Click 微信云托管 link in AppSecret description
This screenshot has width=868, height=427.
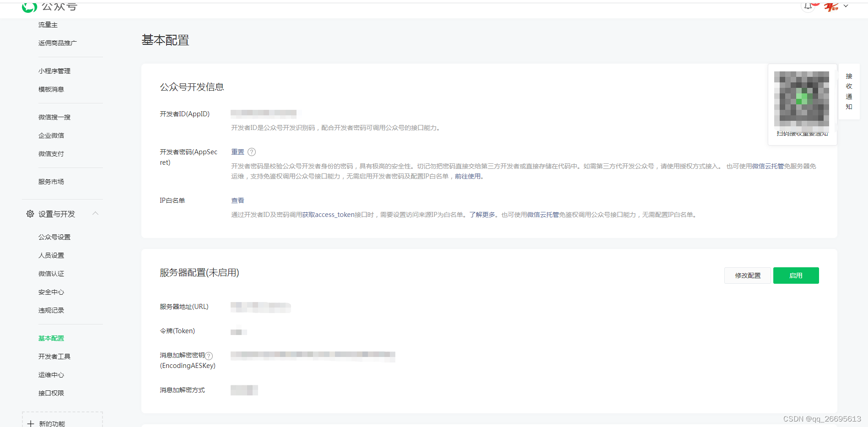768,166
